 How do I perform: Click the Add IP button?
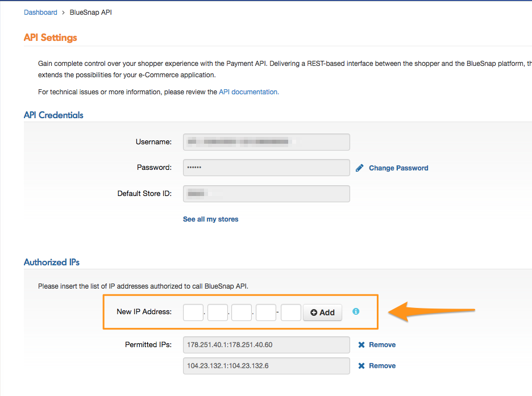click(x=322, y=312)
